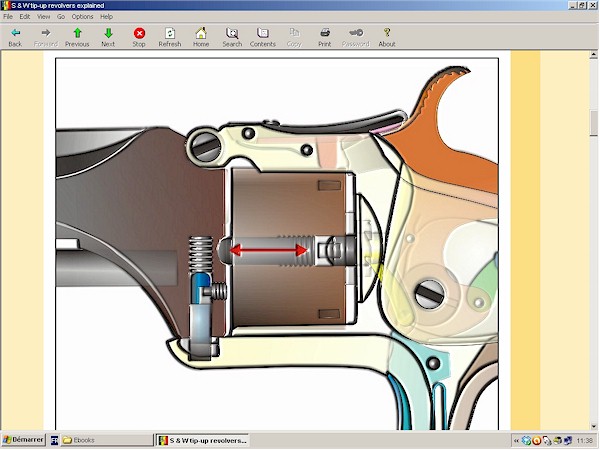Go to the Next page
Viewport: 600px width, 450px height.
tap(108, 38)
